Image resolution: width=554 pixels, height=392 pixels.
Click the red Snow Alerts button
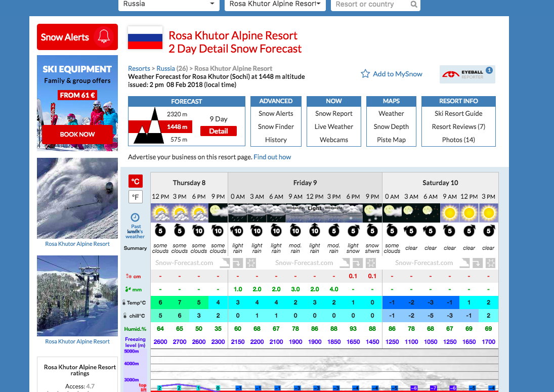77,37
